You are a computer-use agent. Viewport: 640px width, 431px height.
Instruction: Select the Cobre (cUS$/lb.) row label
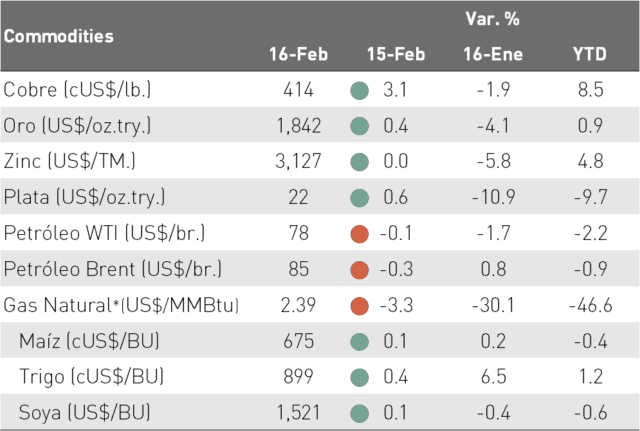click(x=77, y=90)
